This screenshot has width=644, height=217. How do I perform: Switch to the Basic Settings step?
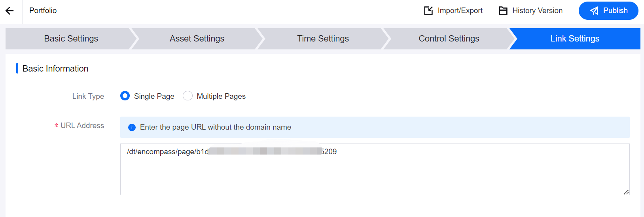pos(71,39)
